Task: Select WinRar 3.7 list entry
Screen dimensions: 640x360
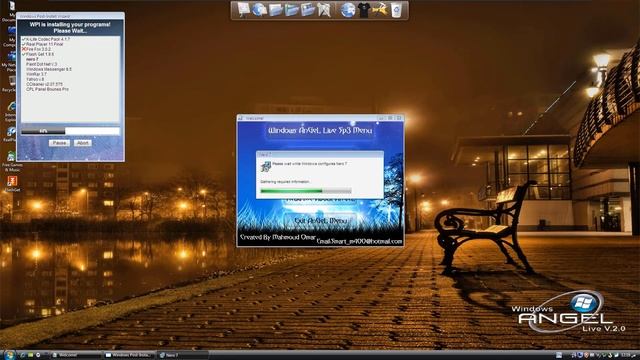Action: tap(36, 74)
